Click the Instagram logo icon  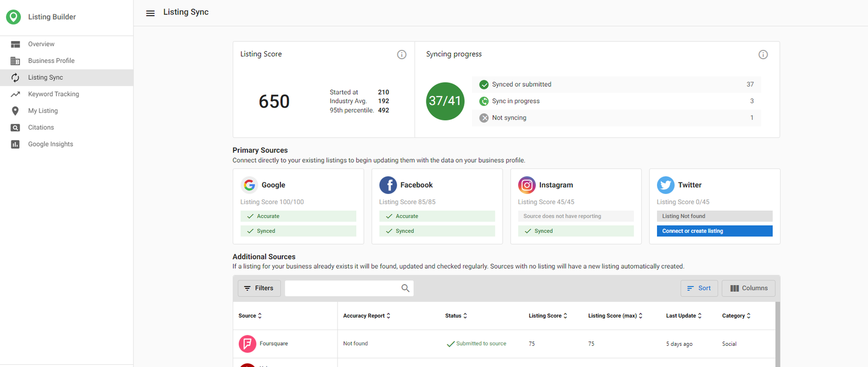527,185
